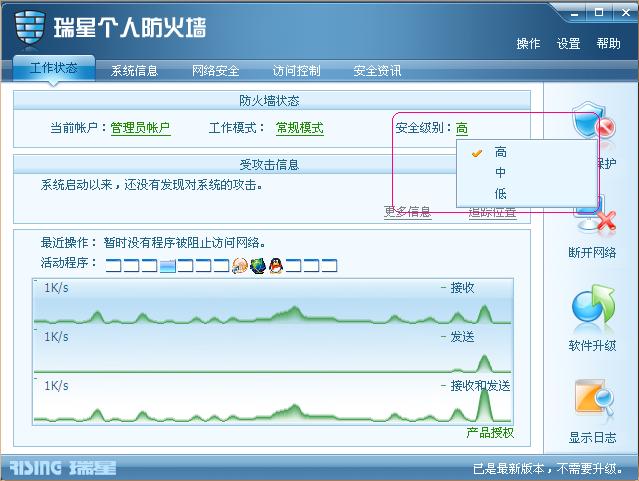Open the 设置 menu
This screenshot has width=639, height=481.
(568, 43)
